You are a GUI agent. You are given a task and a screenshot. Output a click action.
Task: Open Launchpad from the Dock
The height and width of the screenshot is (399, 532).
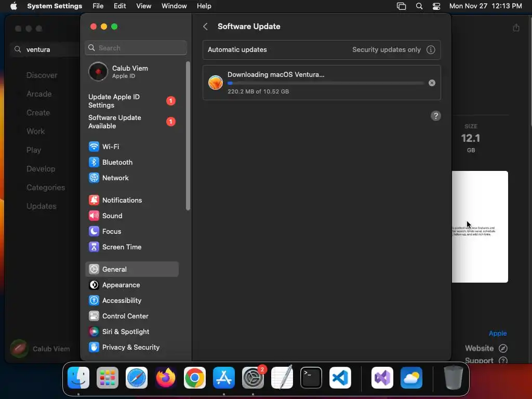[107, 378]
